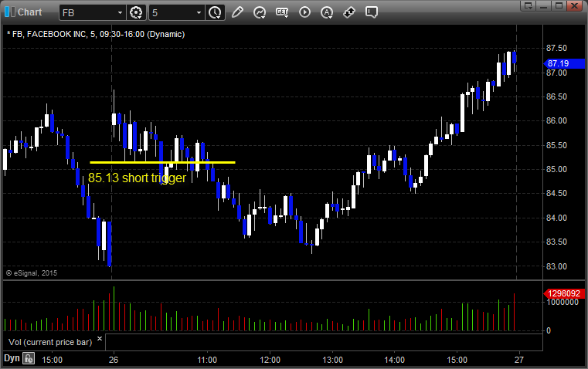Select the 85.13 short trigger text

[x=137, y=178]
